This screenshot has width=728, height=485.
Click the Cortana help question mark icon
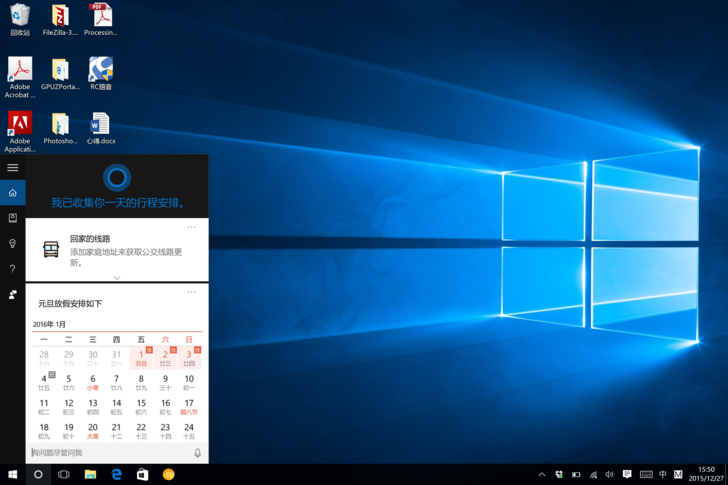pos(13,269)
